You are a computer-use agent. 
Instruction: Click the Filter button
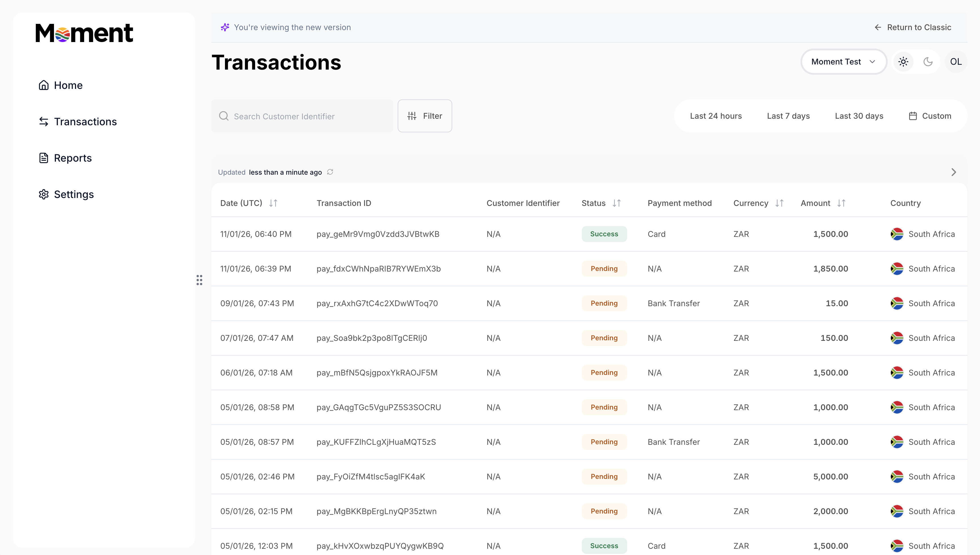point(425,116)
